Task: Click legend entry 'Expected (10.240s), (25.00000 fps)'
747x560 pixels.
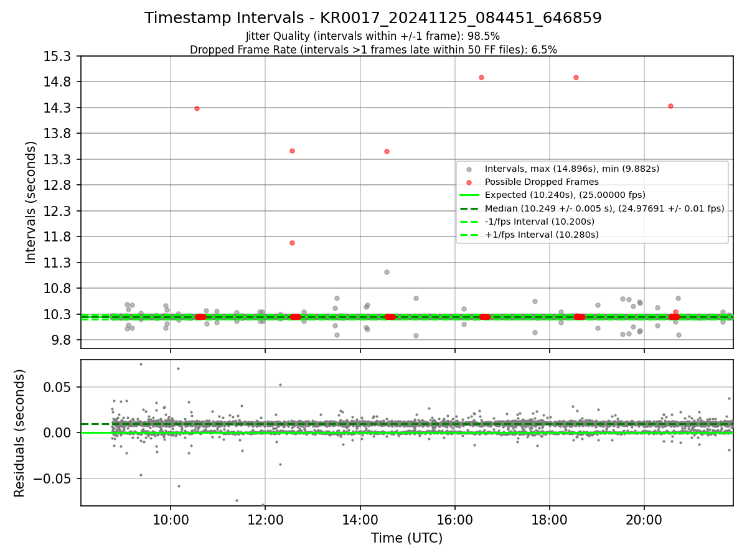Action: pos(565,195)
